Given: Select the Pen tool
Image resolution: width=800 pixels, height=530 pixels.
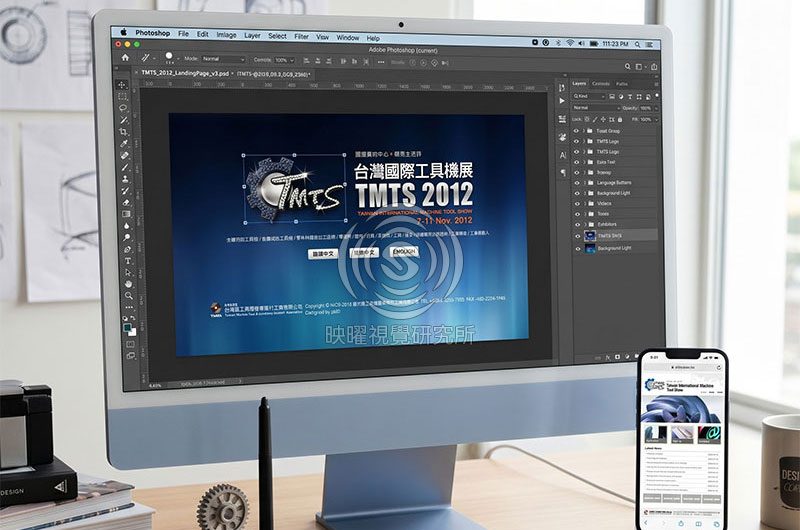Looking at the screenshot, I should click(x=128, y=249).
